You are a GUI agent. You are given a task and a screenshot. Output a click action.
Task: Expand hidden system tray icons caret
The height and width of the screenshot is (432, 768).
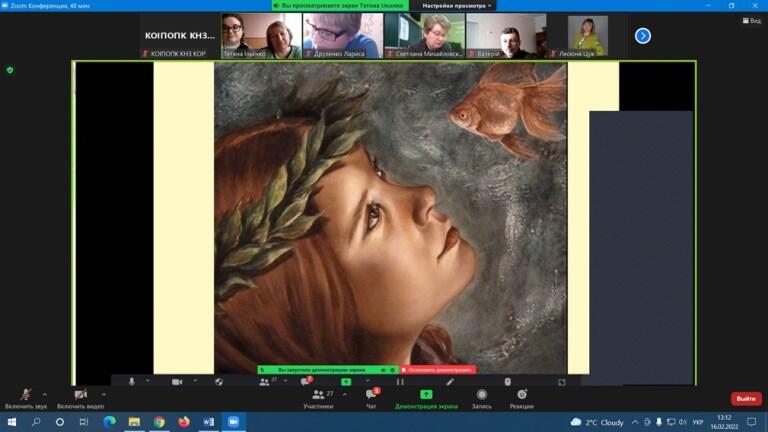(635, 422)
